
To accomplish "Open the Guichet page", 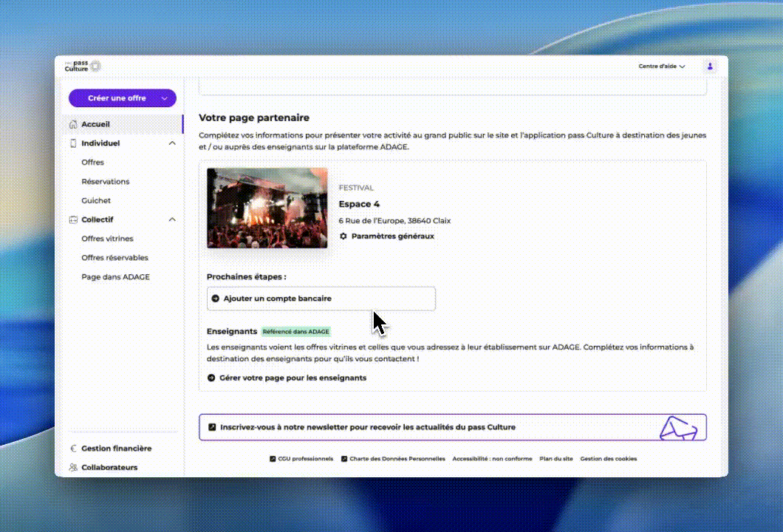I will click(x=96, y=201).
